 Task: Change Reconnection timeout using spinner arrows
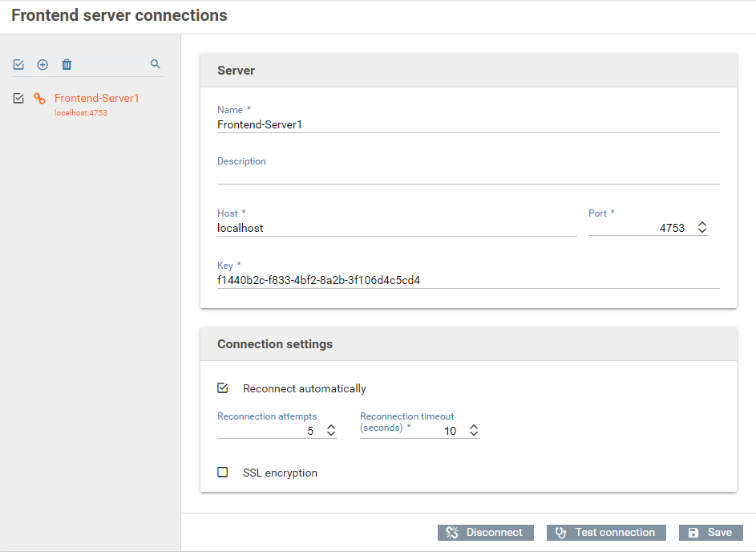[x=473, y=431]
